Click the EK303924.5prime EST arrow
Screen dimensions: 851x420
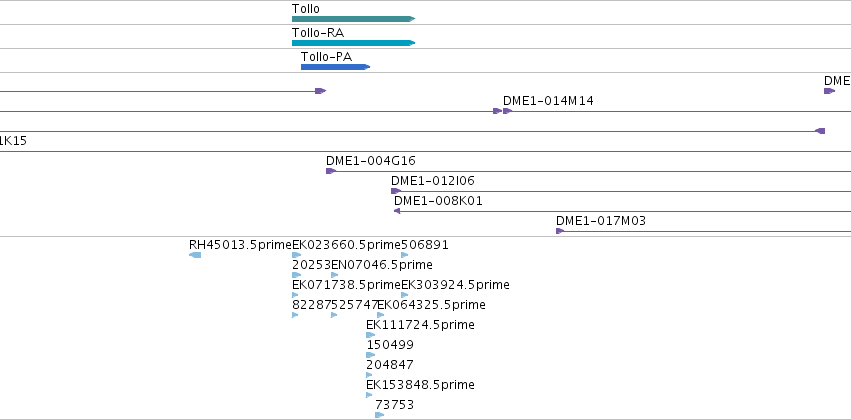coord(404,295)
